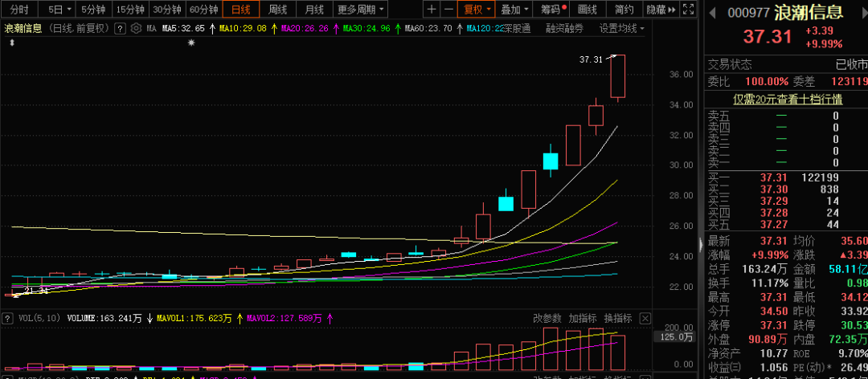The width and height of the screenshot is (868, 379).
Task: Click the 委比 value 100.00%
Action: 766,82
